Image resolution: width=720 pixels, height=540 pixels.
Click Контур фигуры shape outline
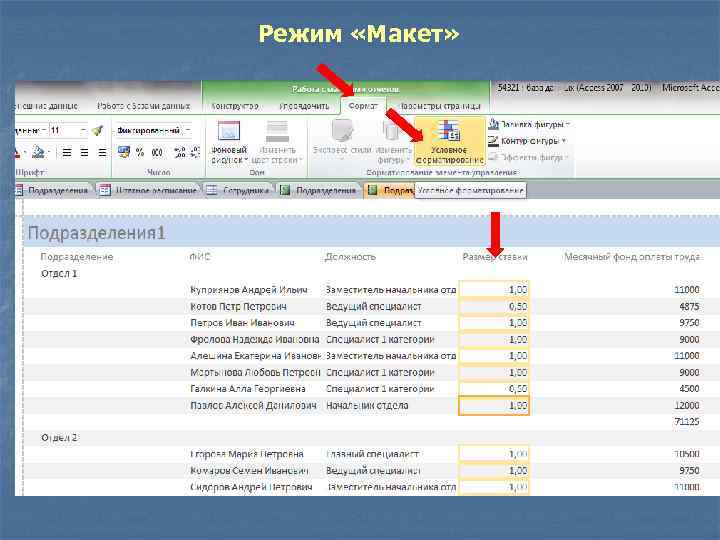point(527,141)
